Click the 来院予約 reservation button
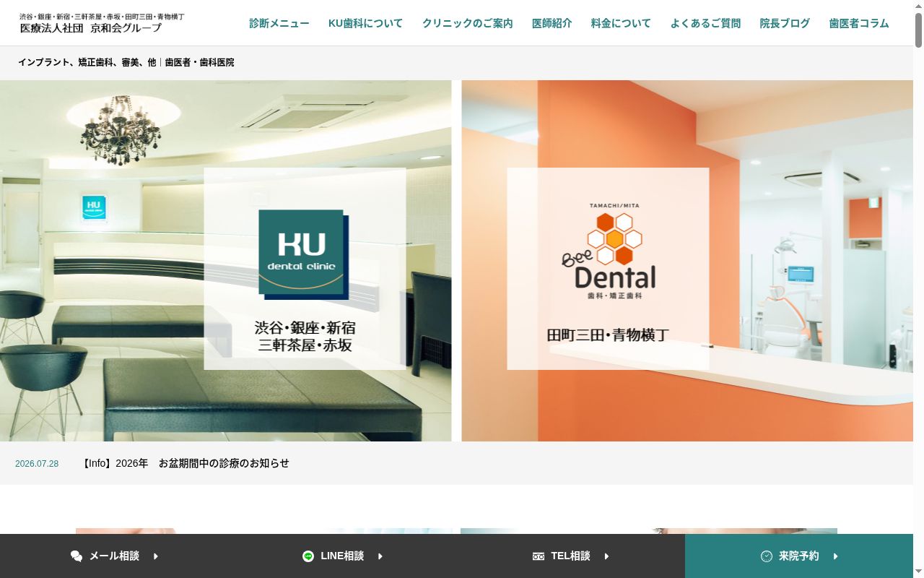 coord(799,556)
